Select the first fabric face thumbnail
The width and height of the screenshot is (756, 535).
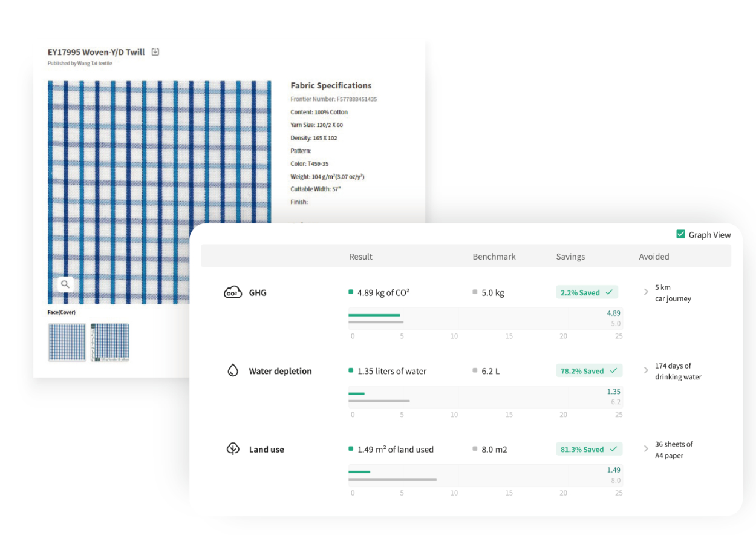(67, 343)
